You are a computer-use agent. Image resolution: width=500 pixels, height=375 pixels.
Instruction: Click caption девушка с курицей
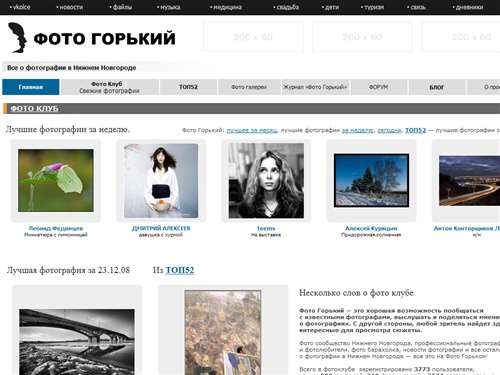(161, 235)
